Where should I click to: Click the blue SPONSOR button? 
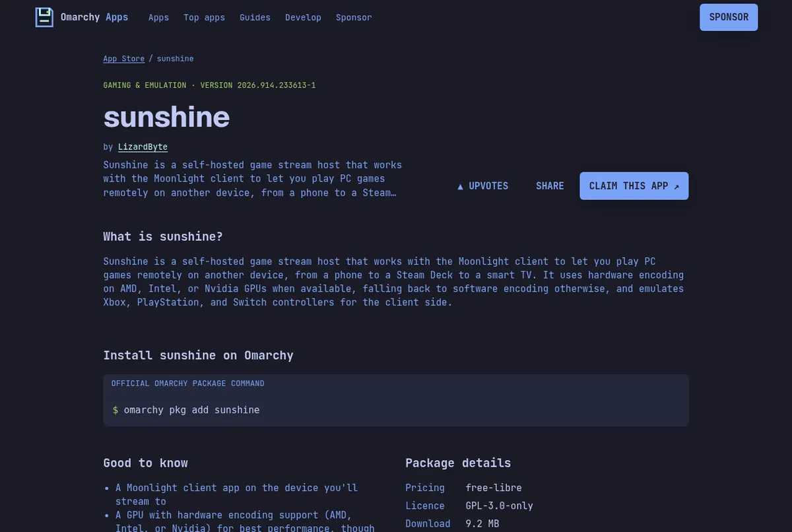[729, 17]
